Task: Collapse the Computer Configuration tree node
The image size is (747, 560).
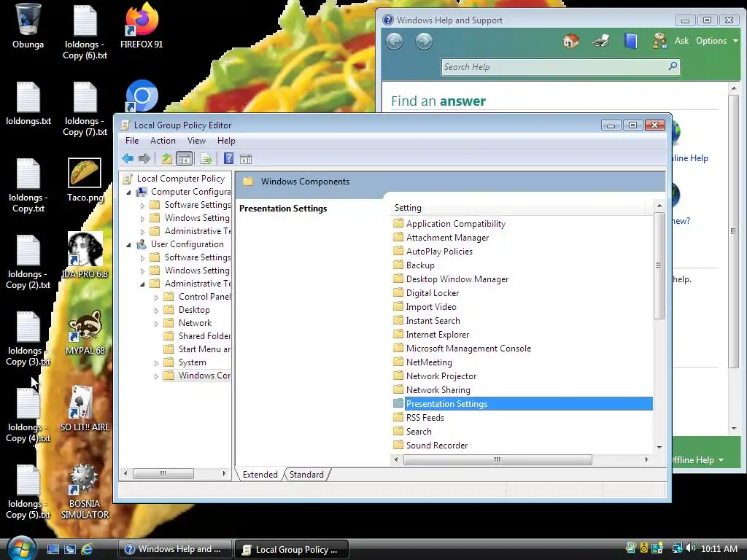Action: coord(128,192)
